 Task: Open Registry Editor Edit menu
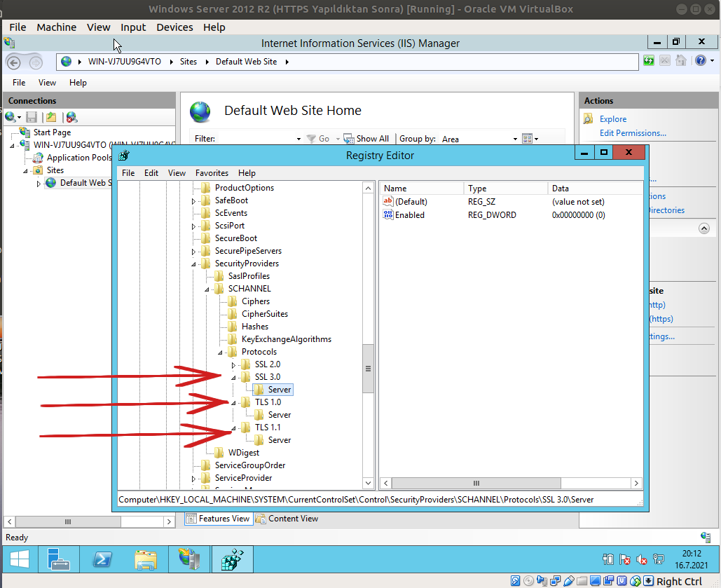coord(151,173)
